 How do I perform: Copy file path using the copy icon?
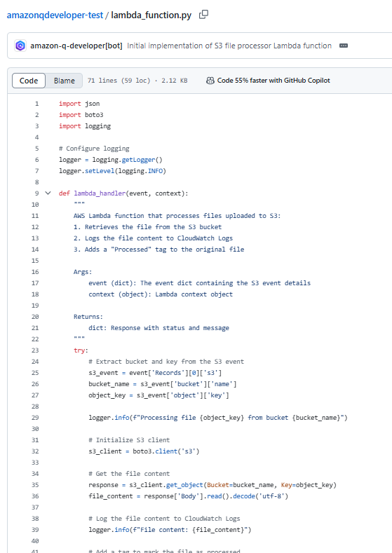203,15
